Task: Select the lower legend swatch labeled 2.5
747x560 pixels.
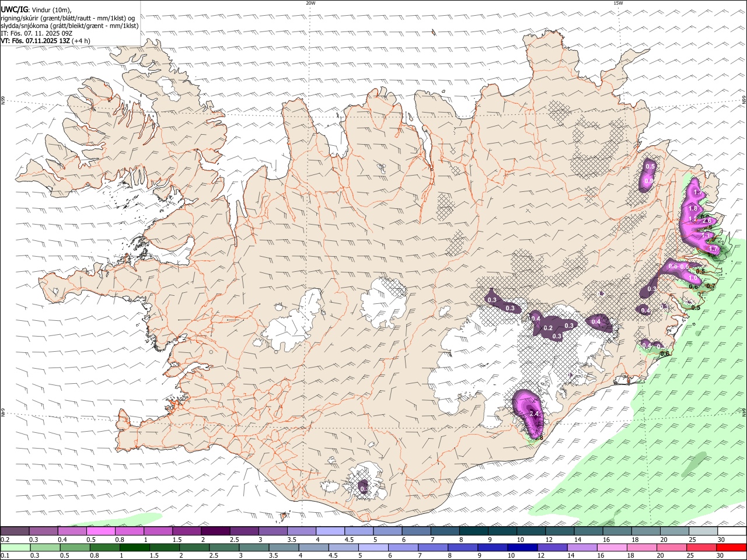Action: coord(224,547)
